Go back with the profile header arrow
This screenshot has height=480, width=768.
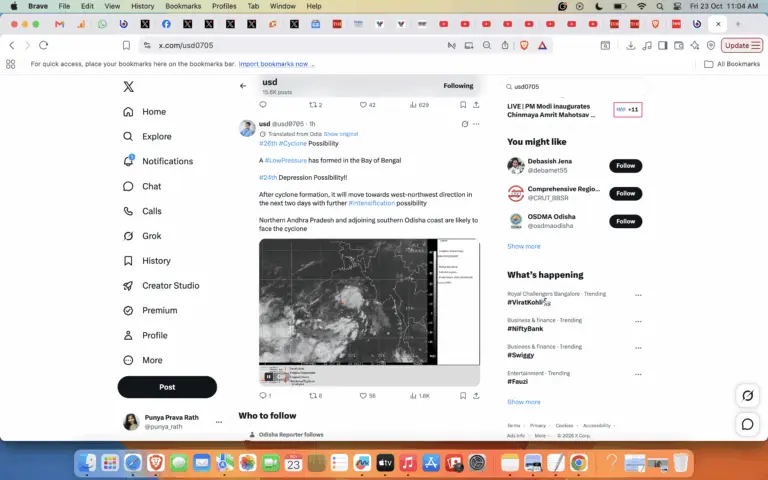243,86
